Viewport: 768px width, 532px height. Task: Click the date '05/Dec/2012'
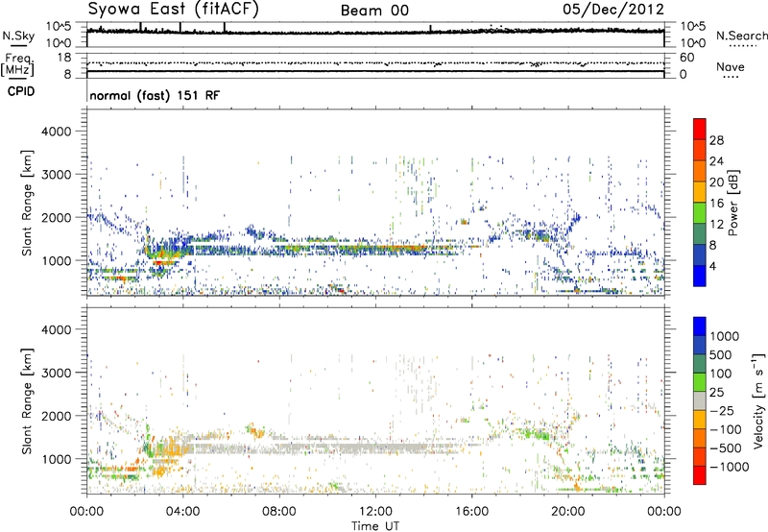613,10
